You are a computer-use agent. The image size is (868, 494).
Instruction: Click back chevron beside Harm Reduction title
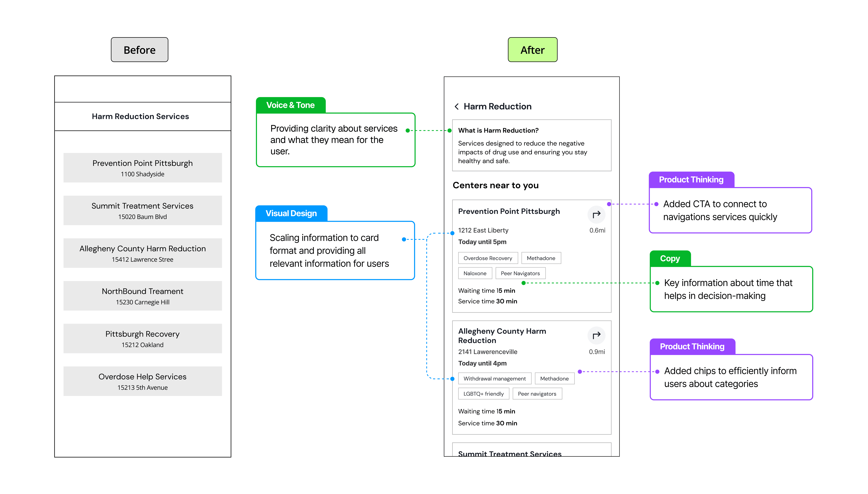point(456,107)
